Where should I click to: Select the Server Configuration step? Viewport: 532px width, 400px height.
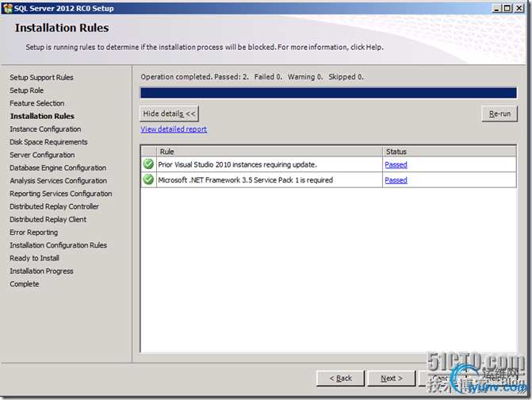point(42,155)
